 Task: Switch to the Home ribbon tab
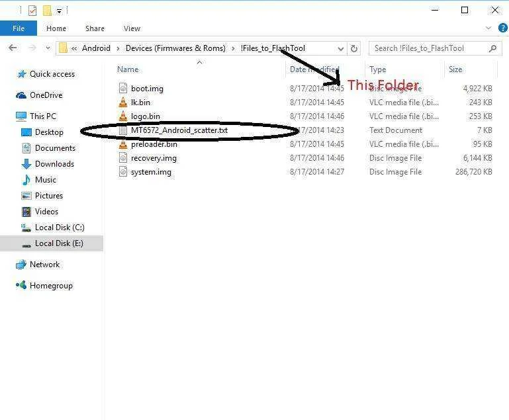(56, 28)
